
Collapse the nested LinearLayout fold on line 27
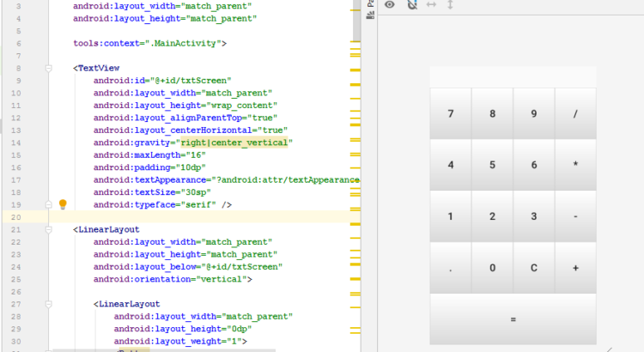pos(50,304)
